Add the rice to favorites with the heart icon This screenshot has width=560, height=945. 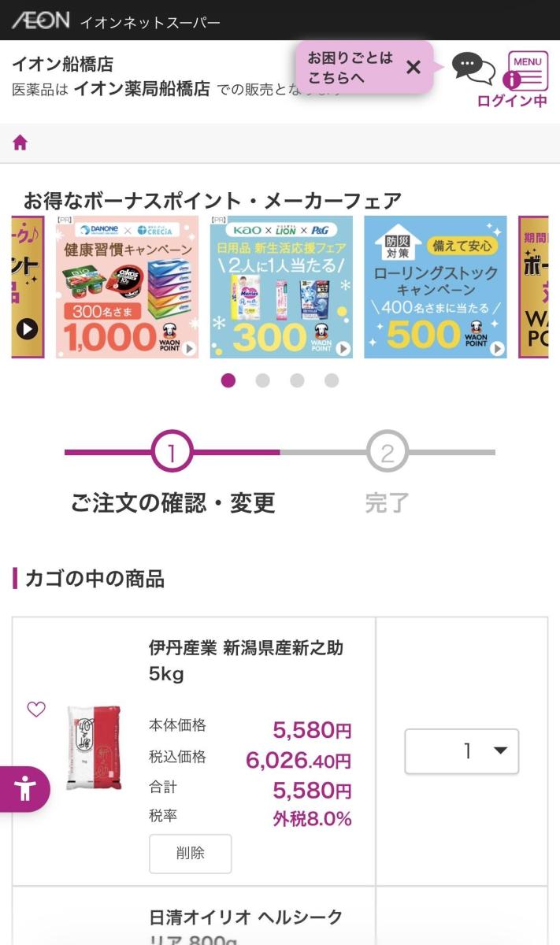point(36,709)
